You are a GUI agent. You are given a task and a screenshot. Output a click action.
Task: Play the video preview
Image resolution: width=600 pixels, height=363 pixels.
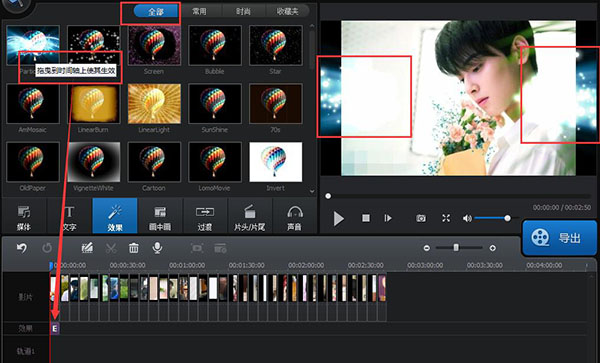pyautogui.click(x=338, y=219)
